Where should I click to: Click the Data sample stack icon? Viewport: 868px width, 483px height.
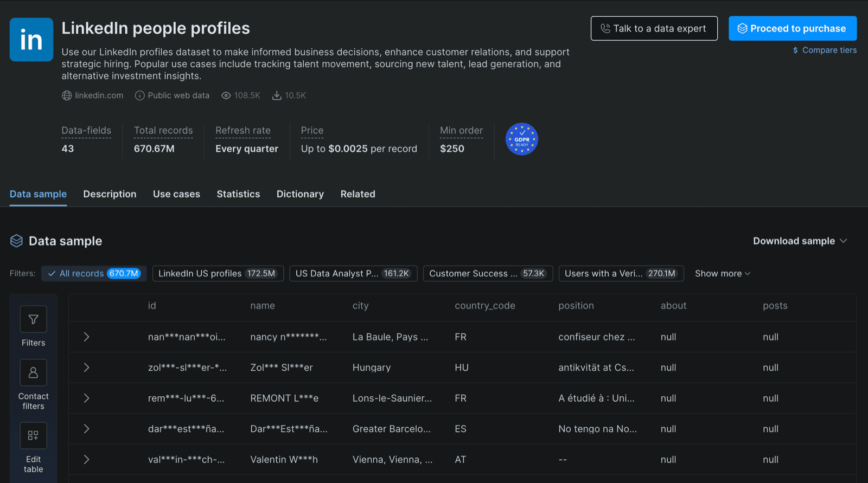click(17, 241)
